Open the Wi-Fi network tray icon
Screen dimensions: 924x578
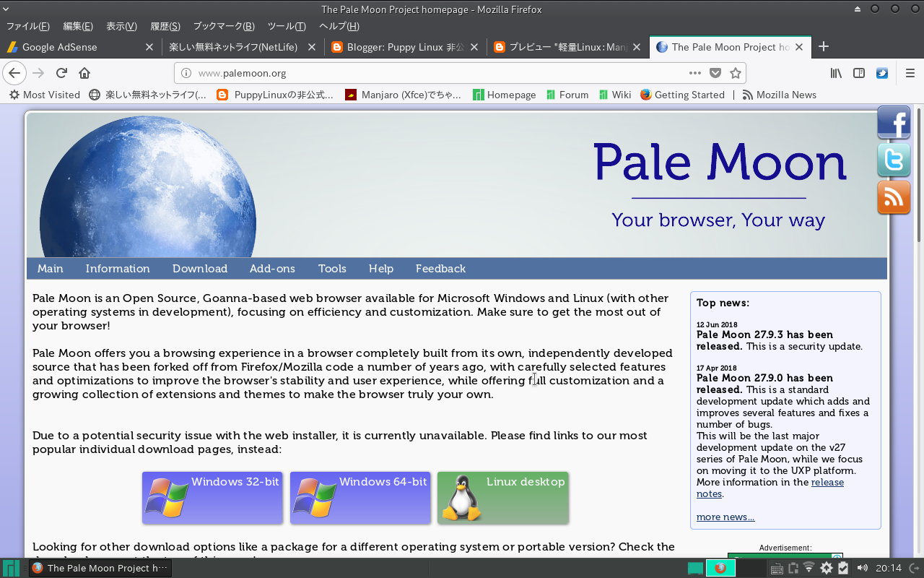point(809,568)
